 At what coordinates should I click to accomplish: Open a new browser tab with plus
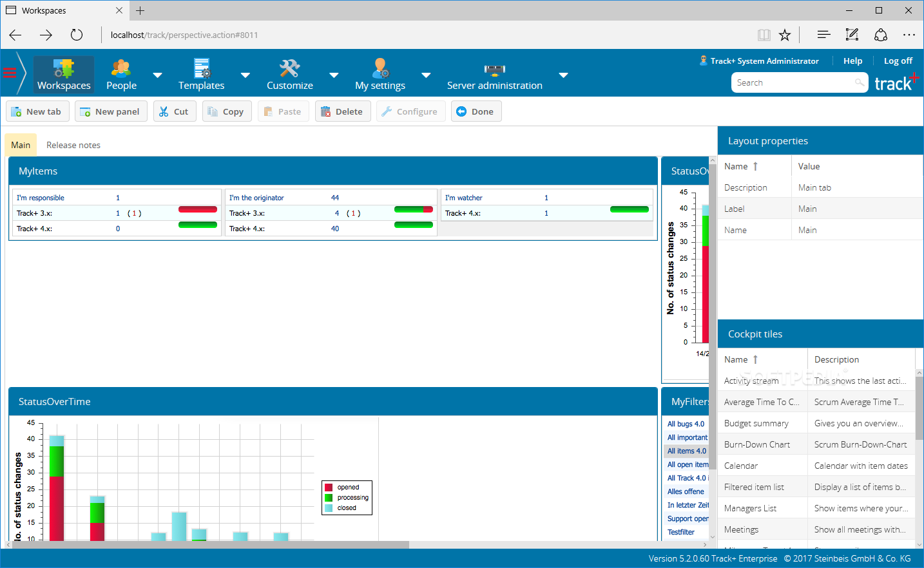point(140,10)
